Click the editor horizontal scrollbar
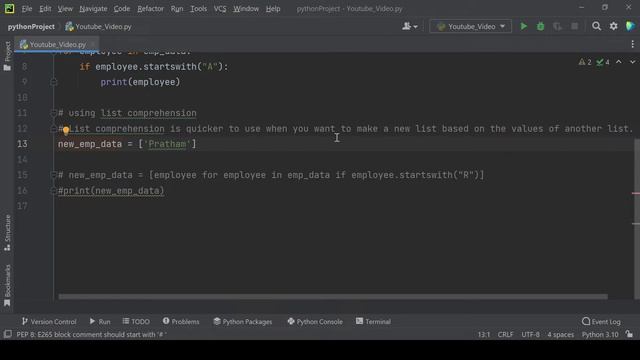This screenshot has height=360, width=640. point(333,297)
